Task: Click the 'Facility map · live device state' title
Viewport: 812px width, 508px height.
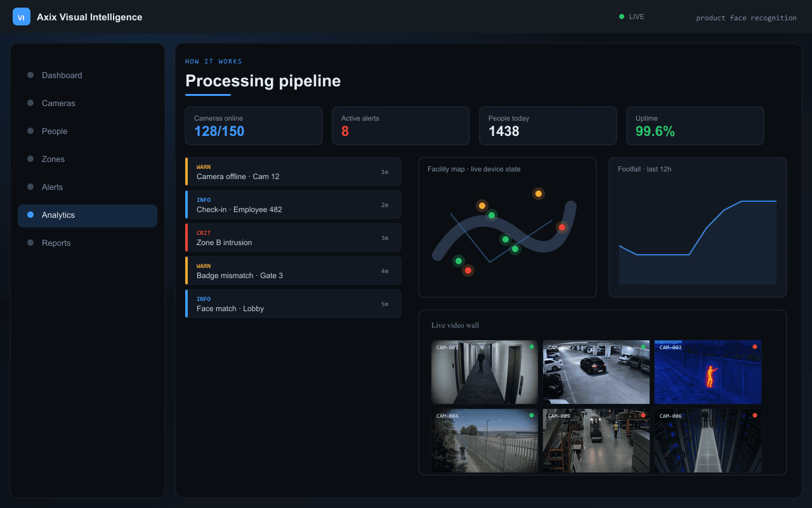Action: coord(474,169)
